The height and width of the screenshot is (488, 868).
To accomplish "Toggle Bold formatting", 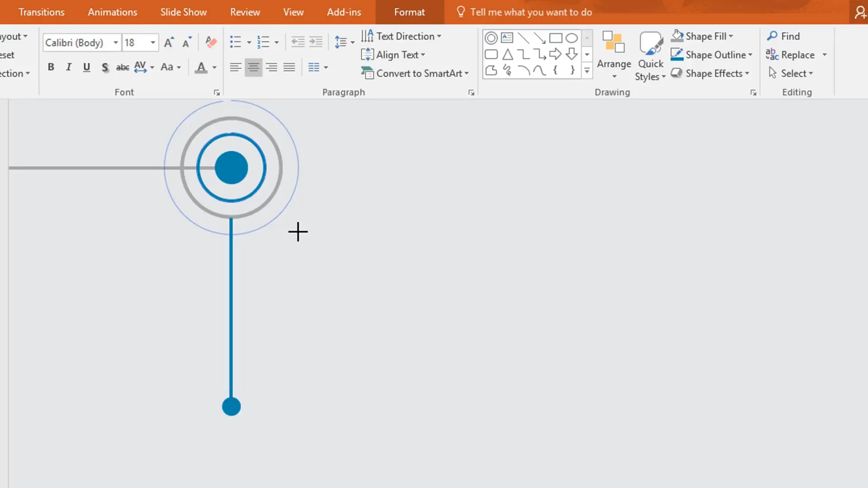I will coord(51,67).
